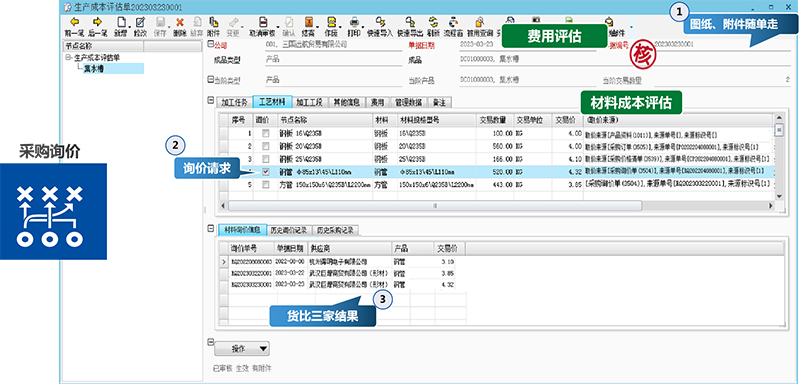The width and height of the screenshot is (800, 384).
Task: Check 询价 box for 钢板 25\Q235B
Action: click(x=265, y=159)
